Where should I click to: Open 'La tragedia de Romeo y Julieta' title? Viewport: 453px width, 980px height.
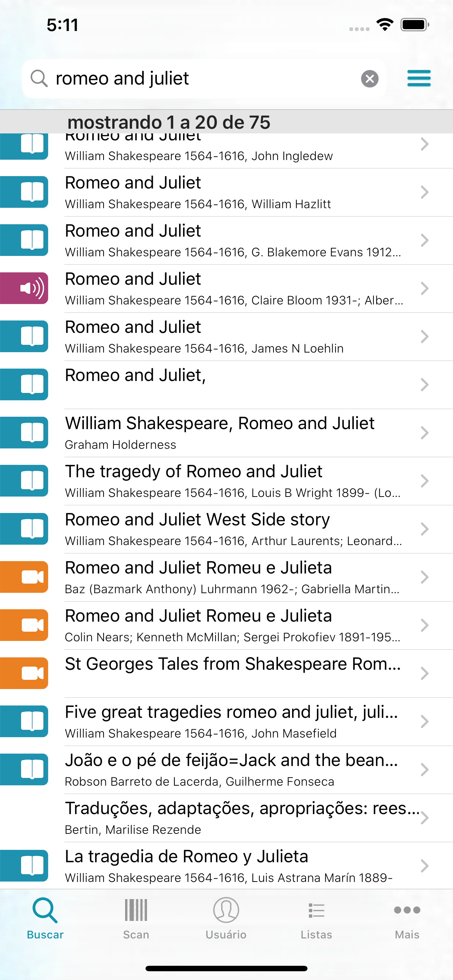(x=186, y=857)
